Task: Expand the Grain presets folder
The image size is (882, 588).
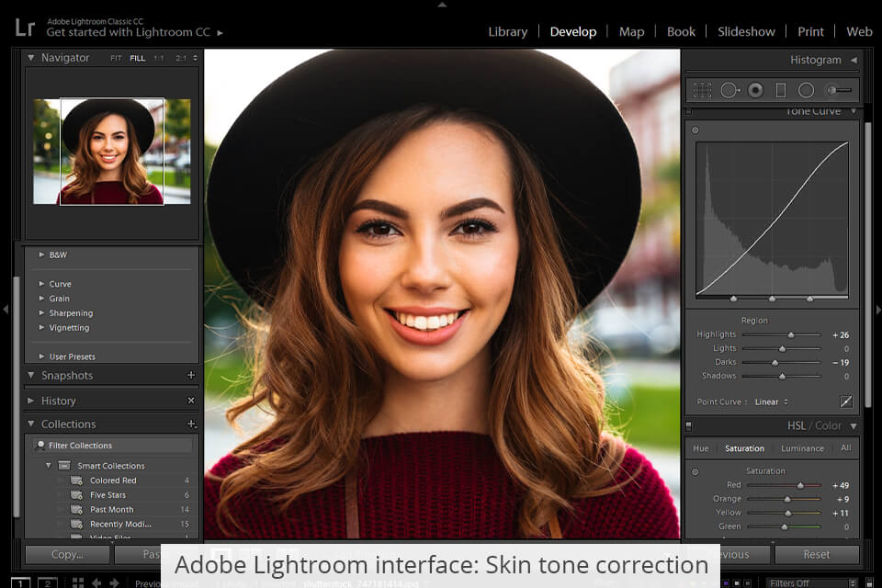Action: [41, 299]
